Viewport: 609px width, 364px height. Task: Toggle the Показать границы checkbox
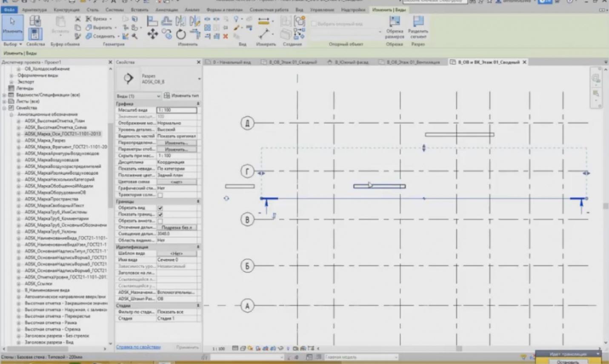(160, 214)
